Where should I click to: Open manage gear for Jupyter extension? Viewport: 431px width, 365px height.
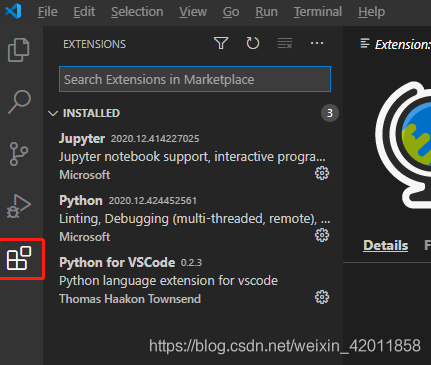(322, 173)
